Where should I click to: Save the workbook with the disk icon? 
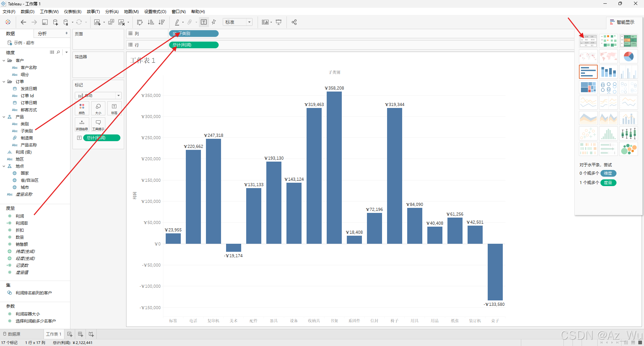[x=45, y=22]
